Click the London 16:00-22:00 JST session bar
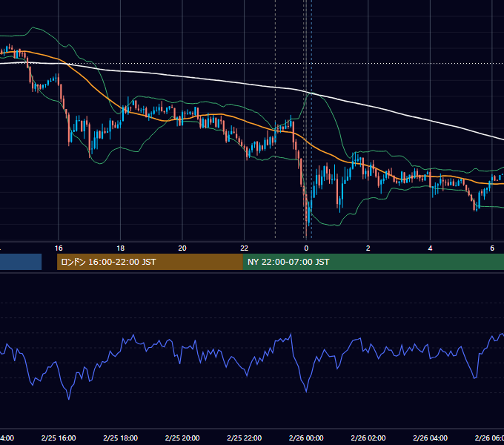Viewport: 504px width, 445px height. click(150, 262)
